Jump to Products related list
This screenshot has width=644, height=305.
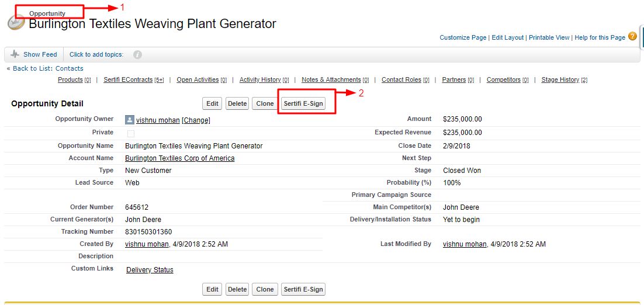coord(70,79)
